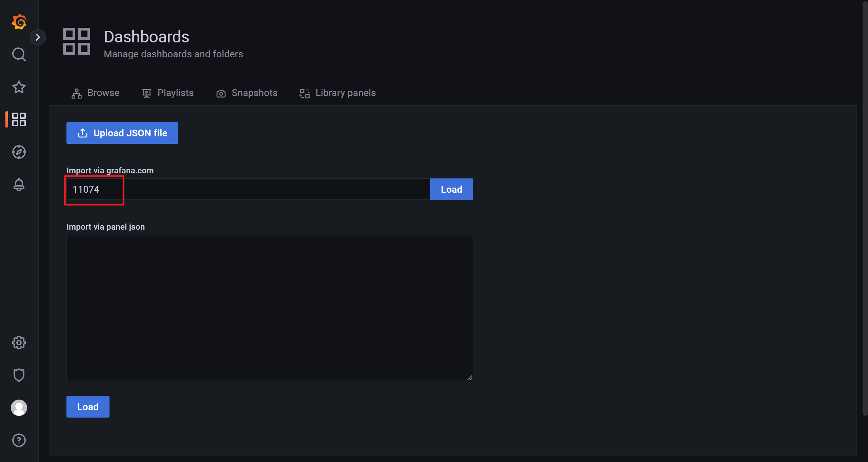Click Load next to grafana.com ID field
Image resolution: width=868 pixels, height=462 pixels.
[452, 189]
